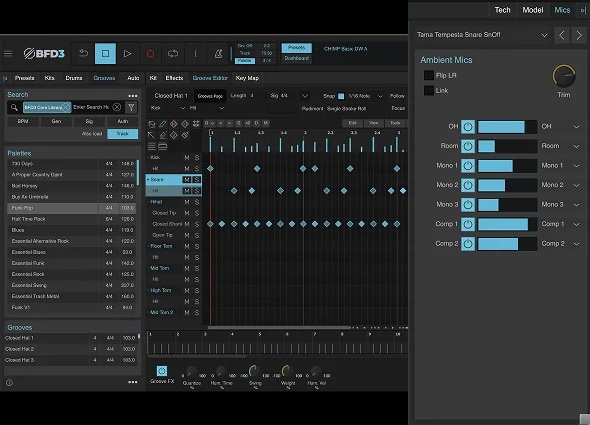Toggle power on OH mic channel
The image size is (590, 425).
pos(468,126)
